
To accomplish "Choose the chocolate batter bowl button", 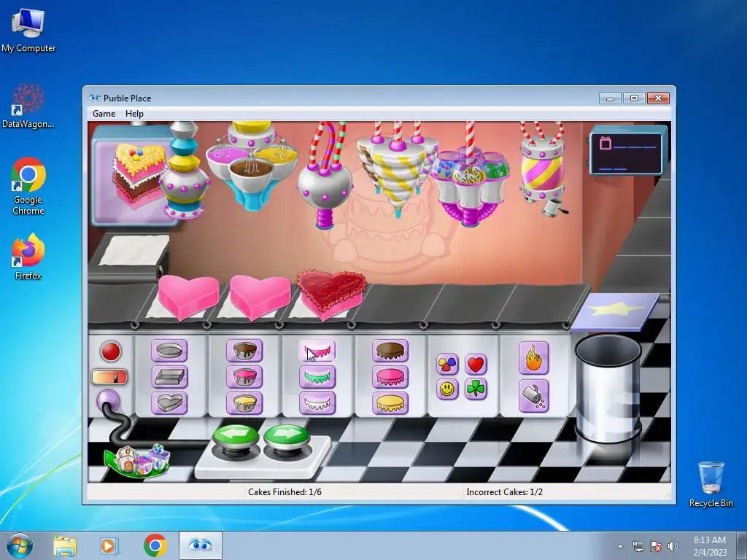I will pyautogui.click(x=244, y=351).
